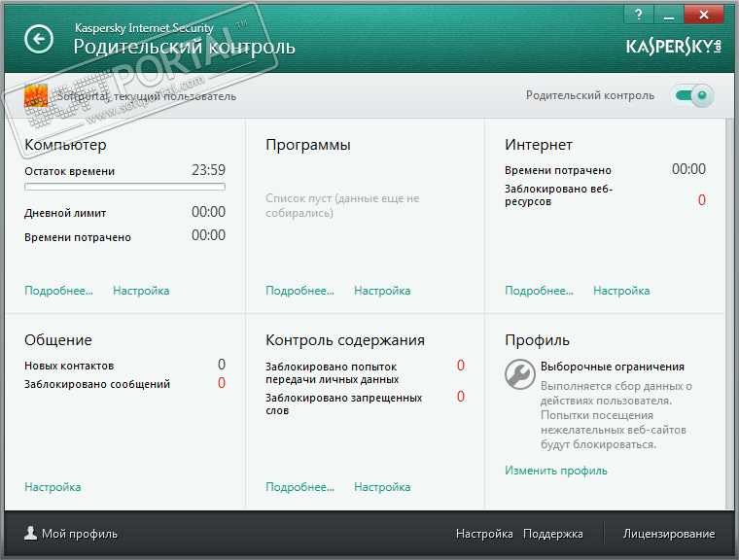
Task: Click the Профиль section heading
Action: 538,340
